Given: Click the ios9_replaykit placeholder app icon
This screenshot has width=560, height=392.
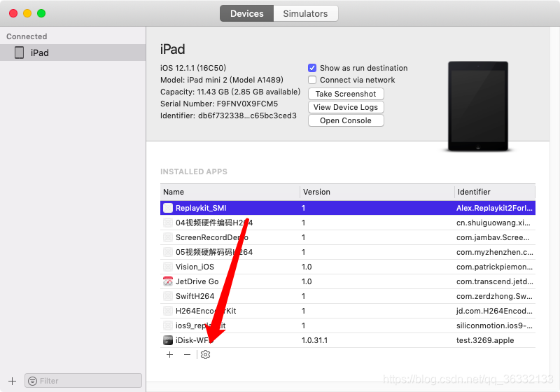Looking at the screenshot, I should click(x=168, y=325).
